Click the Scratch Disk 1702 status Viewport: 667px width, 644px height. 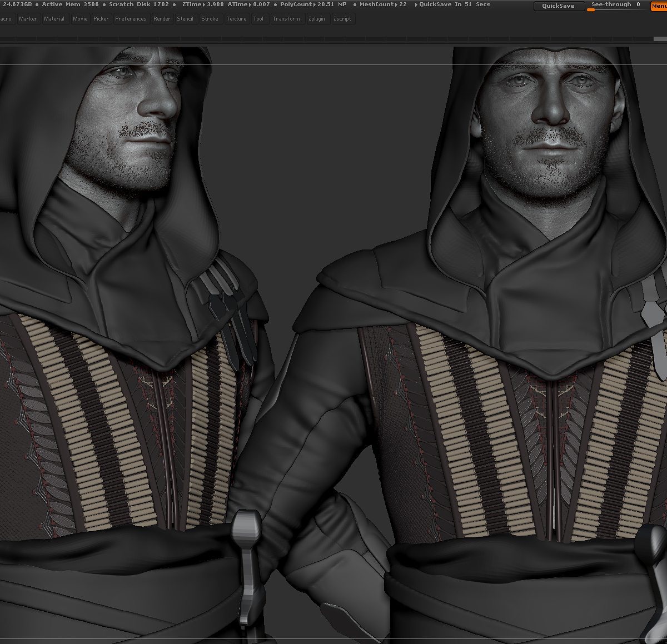pos(139,4)
